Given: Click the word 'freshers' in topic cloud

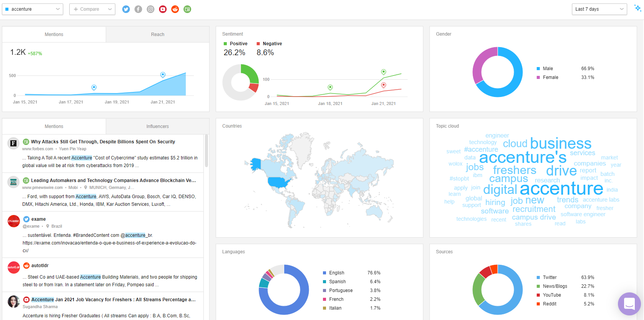Looking at the screenshot, I should point(515,170).
